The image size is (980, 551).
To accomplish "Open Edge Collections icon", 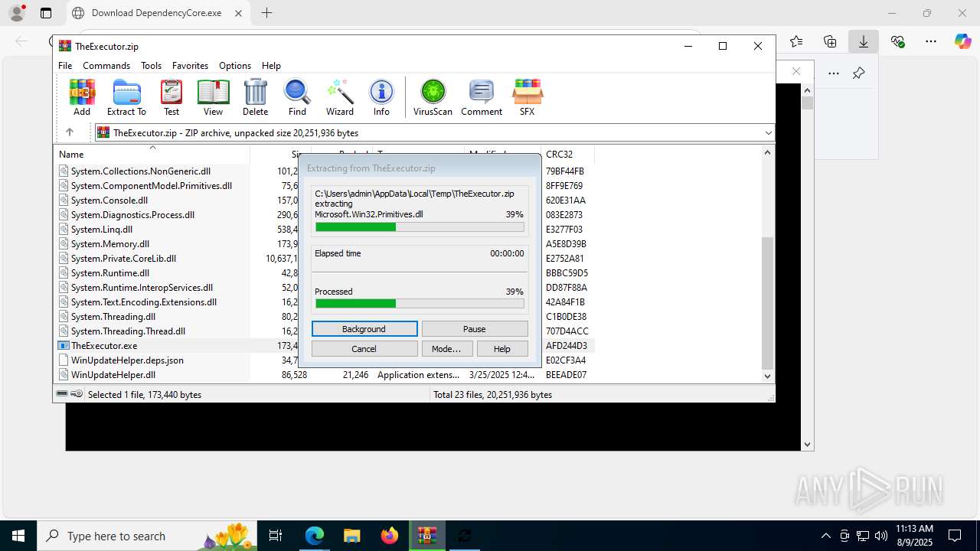I will coord(830,41).
